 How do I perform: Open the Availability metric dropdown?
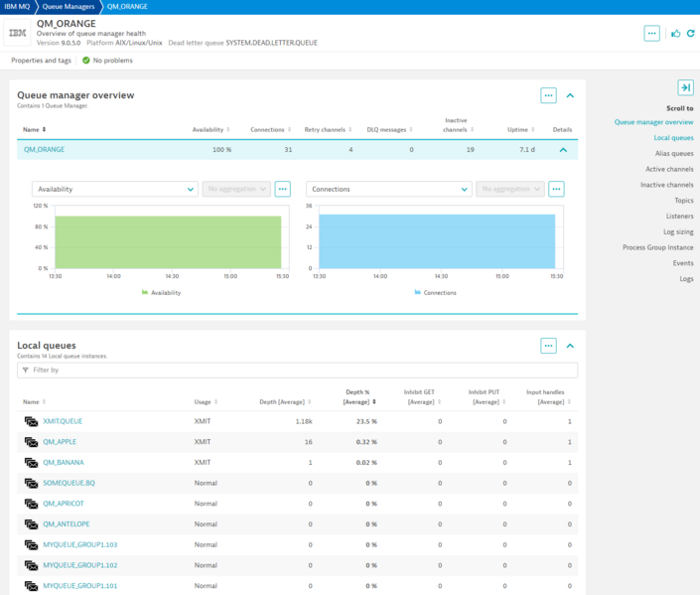coord(115,189)
